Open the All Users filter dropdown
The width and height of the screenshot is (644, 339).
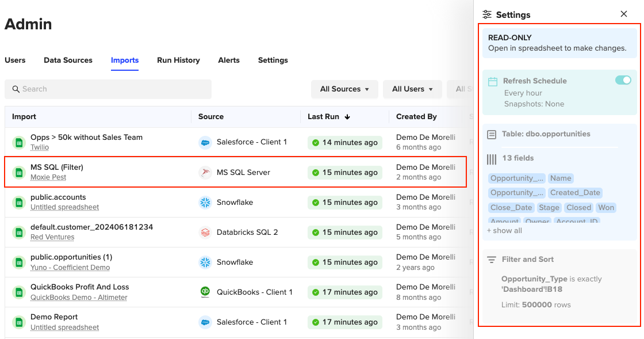click(412, 89)
